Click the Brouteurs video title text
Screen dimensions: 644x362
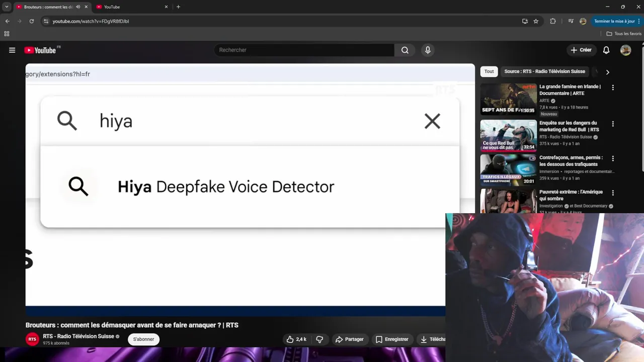[132, 325]
